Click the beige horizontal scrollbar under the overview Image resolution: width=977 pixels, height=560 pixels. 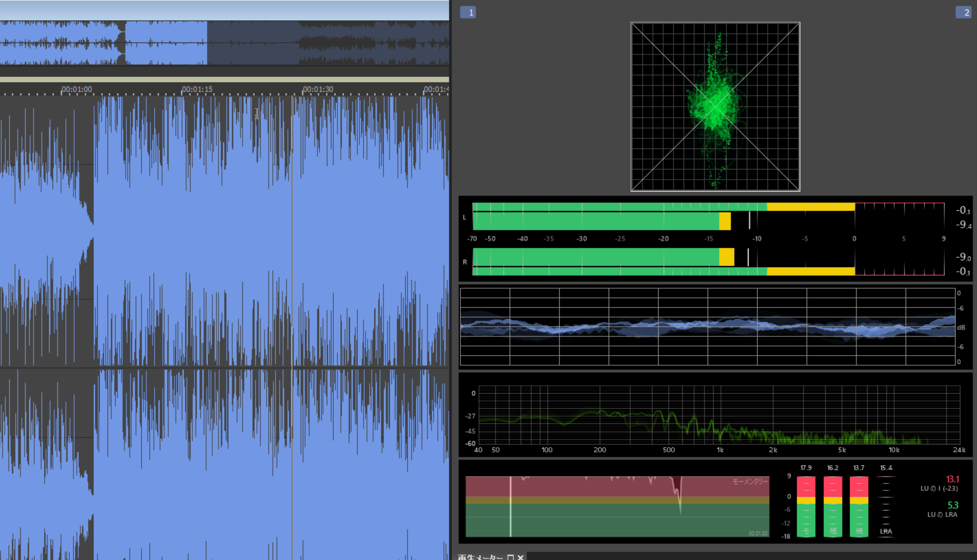point(224,80)
